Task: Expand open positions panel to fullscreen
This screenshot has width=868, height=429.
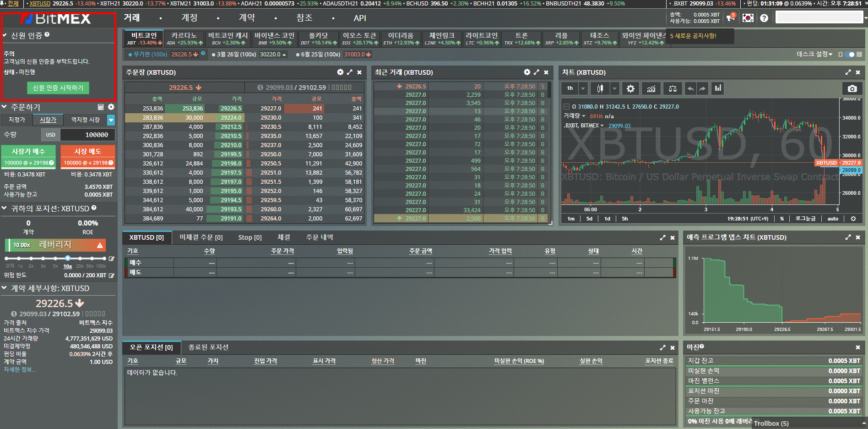Action: [x=662, y=347]
